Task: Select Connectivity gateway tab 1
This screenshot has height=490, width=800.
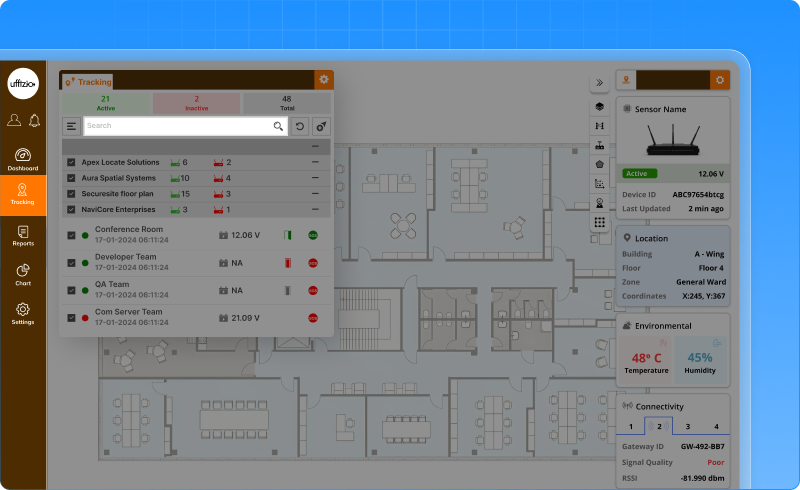Action: pos(630,427)
